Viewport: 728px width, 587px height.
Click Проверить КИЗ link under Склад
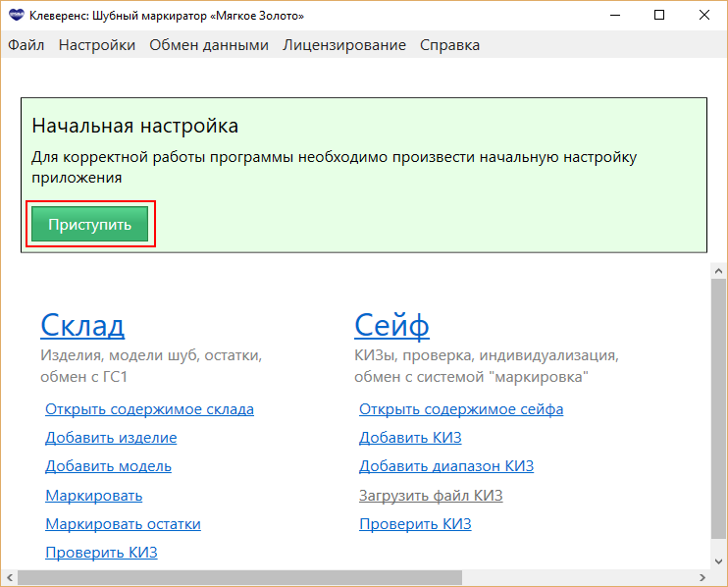click(x=101, y=553)
